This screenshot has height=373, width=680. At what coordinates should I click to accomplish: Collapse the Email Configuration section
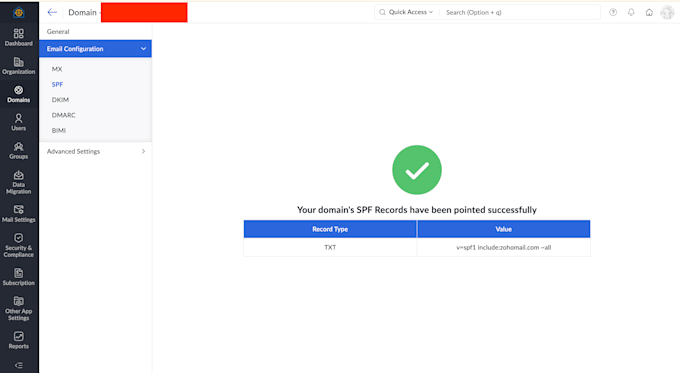[95, 49]
